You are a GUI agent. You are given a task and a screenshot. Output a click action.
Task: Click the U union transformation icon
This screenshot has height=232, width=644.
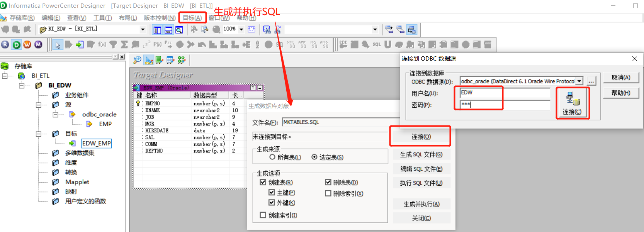tap(388, 45)
